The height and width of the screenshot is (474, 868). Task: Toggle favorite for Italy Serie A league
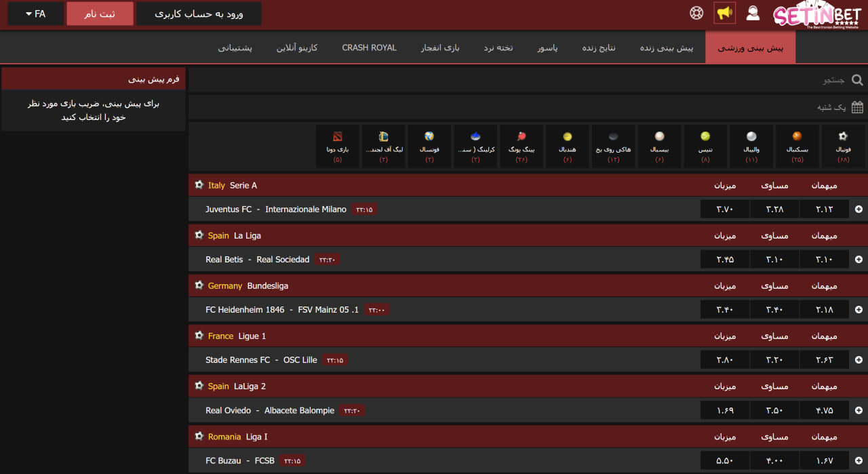[x=199, y=184]
